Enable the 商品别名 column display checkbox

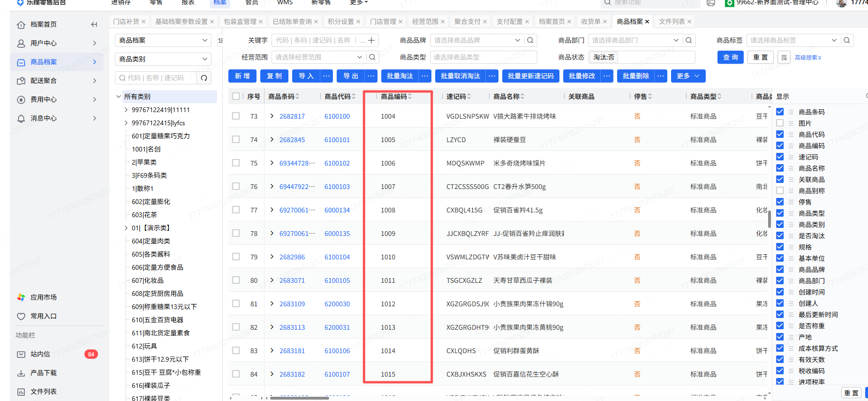click(780, 190)
